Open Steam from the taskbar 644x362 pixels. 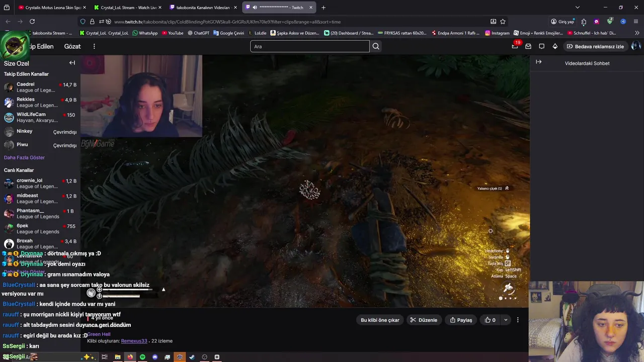tap(192, 357)
